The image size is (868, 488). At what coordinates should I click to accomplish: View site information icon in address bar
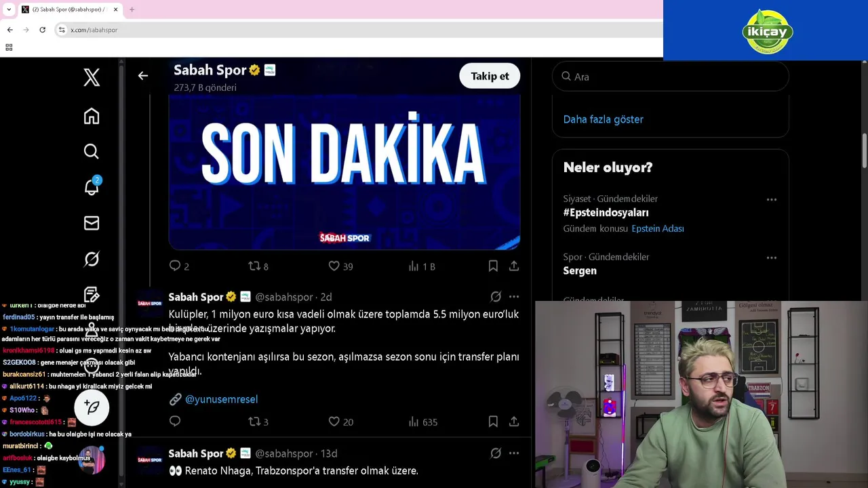coord(62,30)
